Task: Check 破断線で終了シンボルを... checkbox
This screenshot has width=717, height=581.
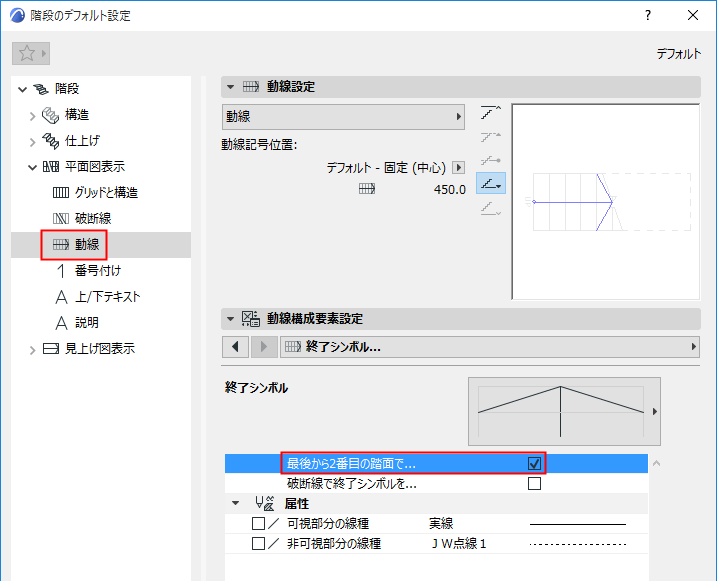Action: (x=534, y=483)
